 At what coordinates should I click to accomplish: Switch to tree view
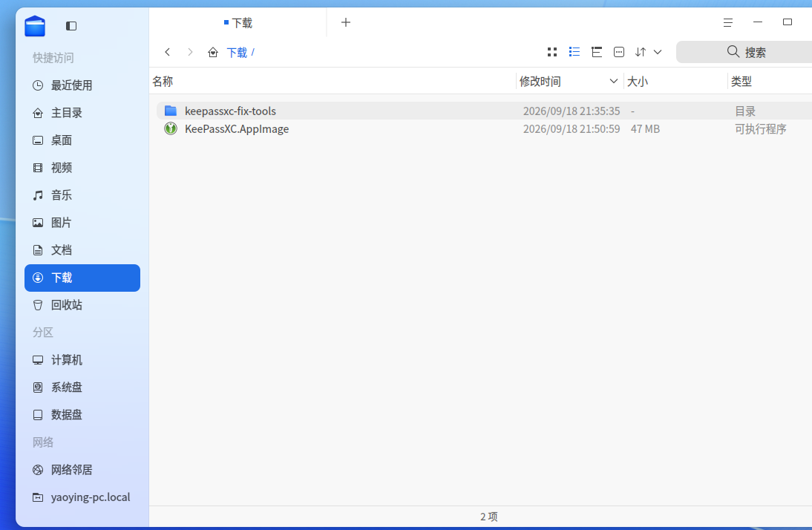pos(597,52)
